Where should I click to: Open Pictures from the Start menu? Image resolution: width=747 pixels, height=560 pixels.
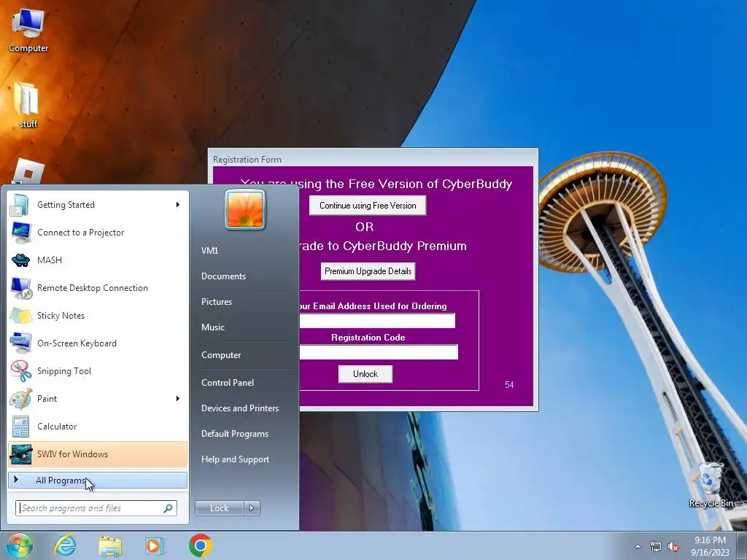tap(217, 302)
